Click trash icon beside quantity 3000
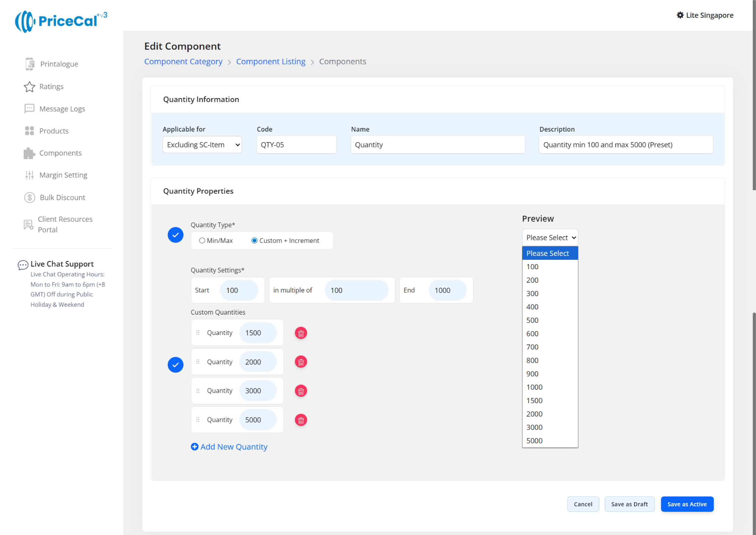 click(301, 391)
